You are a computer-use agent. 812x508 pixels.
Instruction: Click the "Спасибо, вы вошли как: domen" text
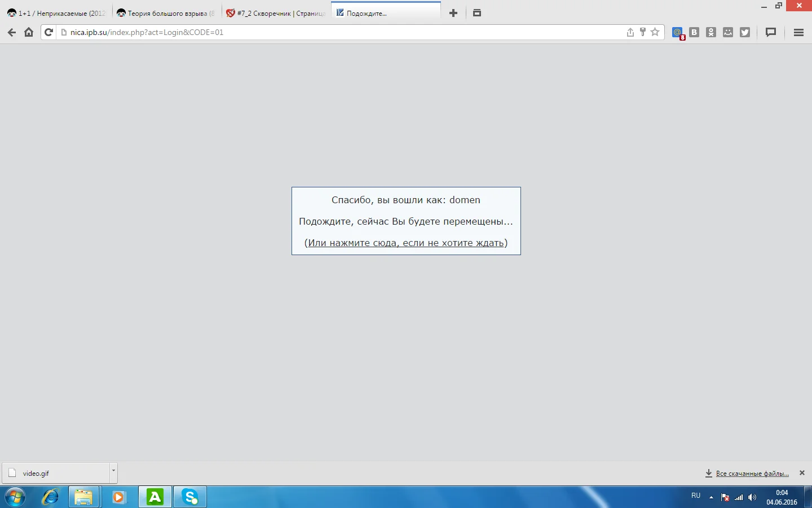tap(406, 200)
